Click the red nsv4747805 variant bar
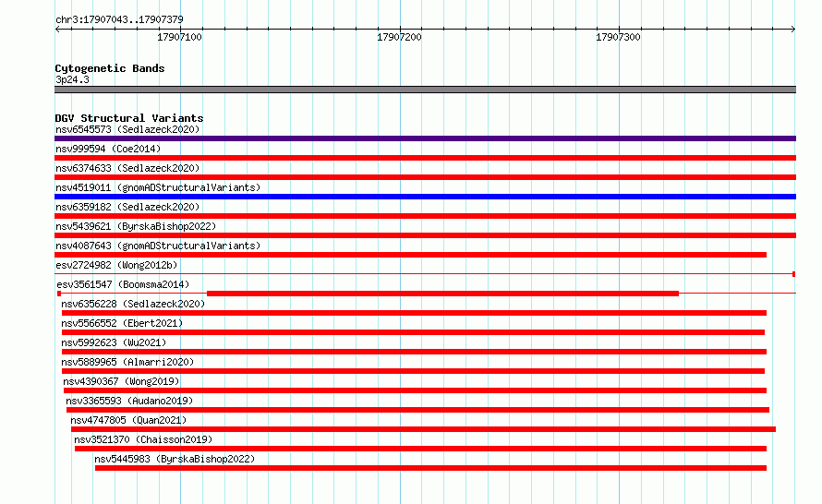This screenshot has height=504, width=822. 424,429
